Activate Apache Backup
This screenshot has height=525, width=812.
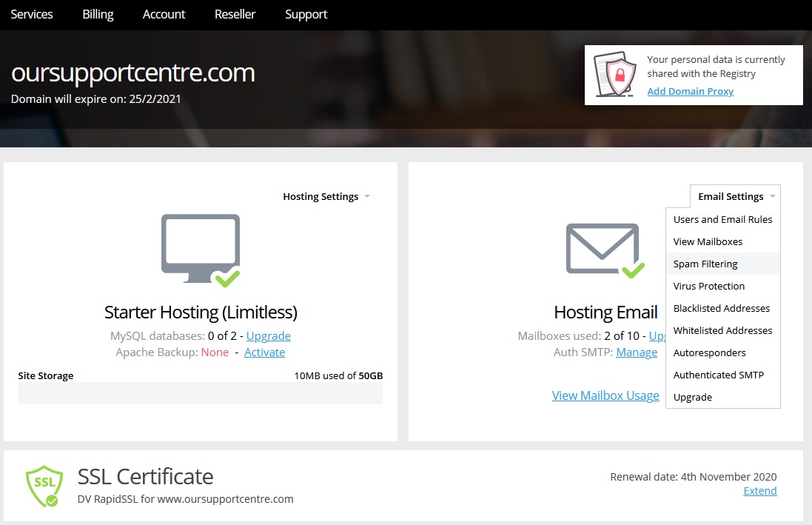click(264, 352)
